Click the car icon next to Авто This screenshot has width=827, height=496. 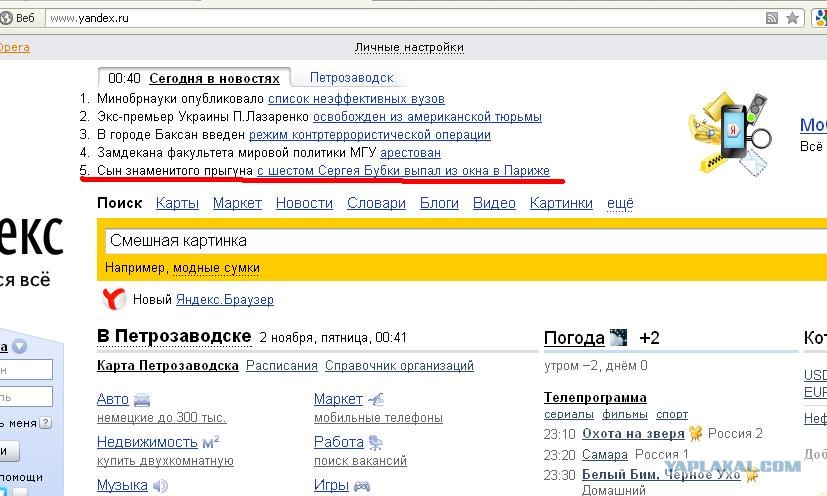tap(142, 400)
